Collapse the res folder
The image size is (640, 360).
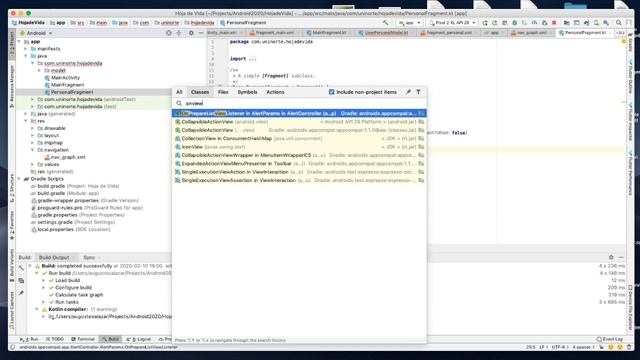26,121
